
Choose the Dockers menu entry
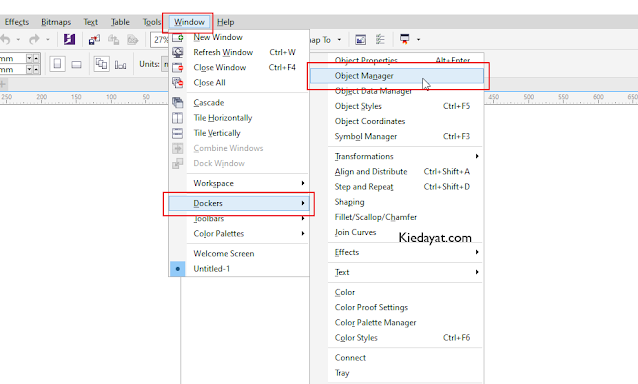click(239, 203)
